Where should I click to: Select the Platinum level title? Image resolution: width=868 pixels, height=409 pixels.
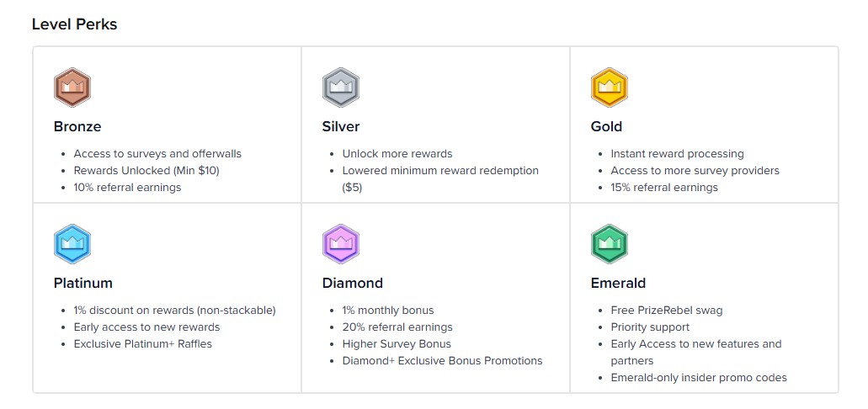click(x=83, y=284)
